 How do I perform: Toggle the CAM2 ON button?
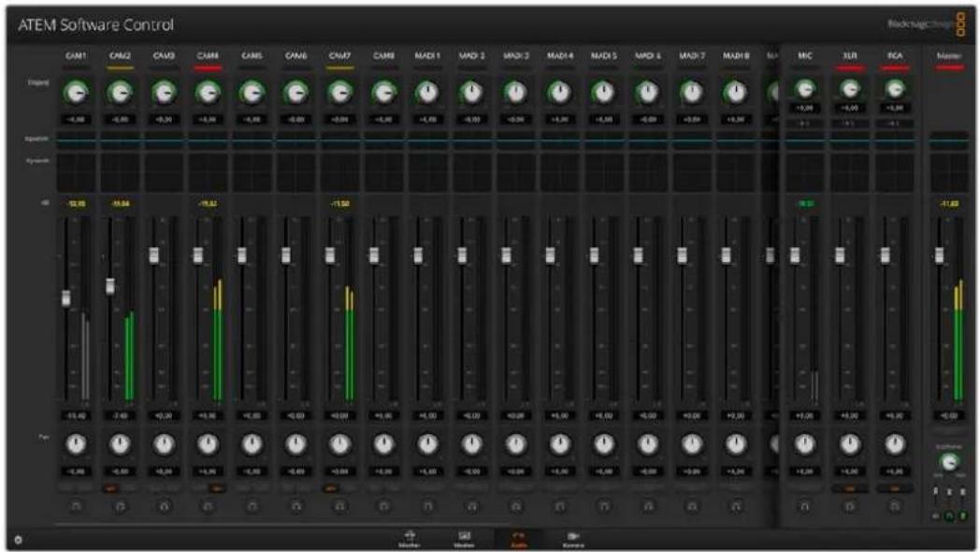tap(110, 488)
